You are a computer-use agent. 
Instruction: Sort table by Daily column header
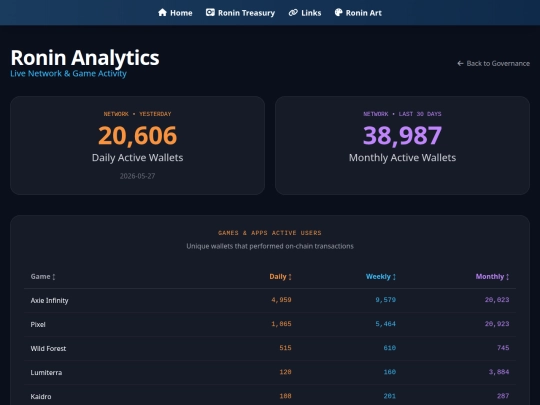pyautogui.click(x=280, y=277)
